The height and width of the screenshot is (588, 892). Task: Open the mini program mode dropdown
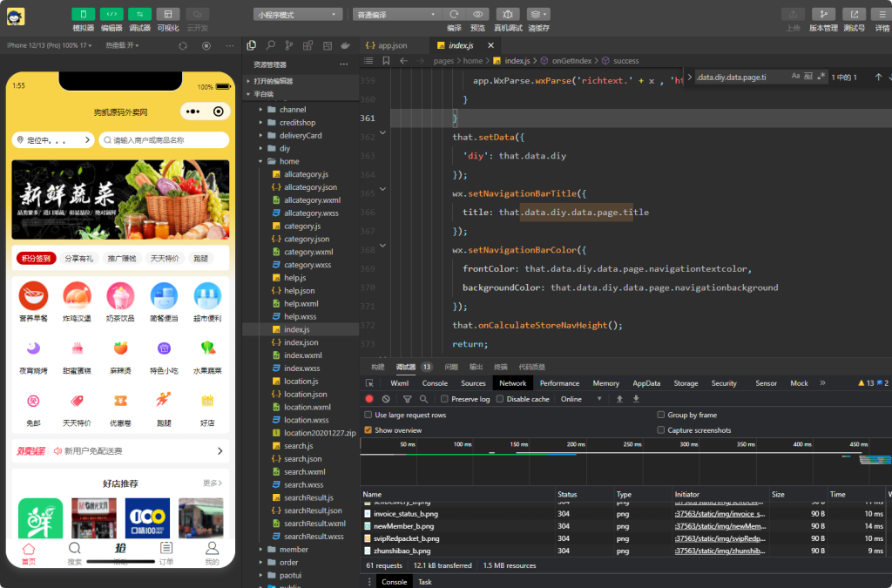(298, 15)
